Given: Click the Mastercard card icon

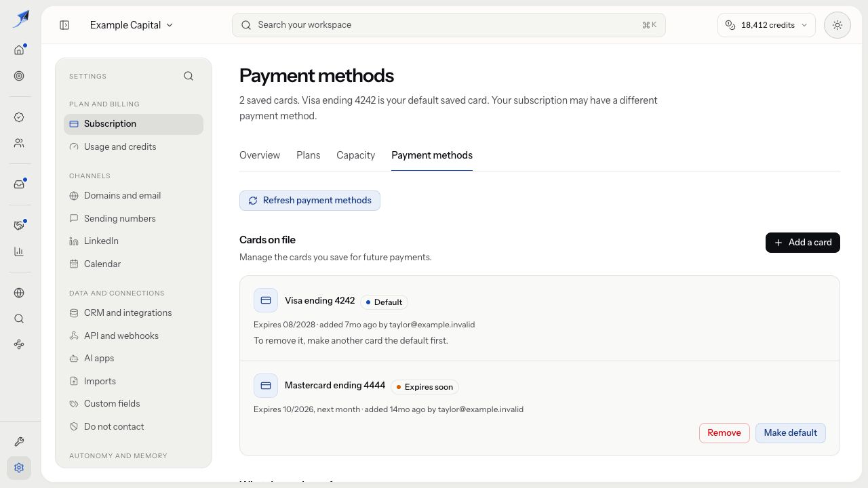Looking at the screenshot, I should (x=266, y=386).
